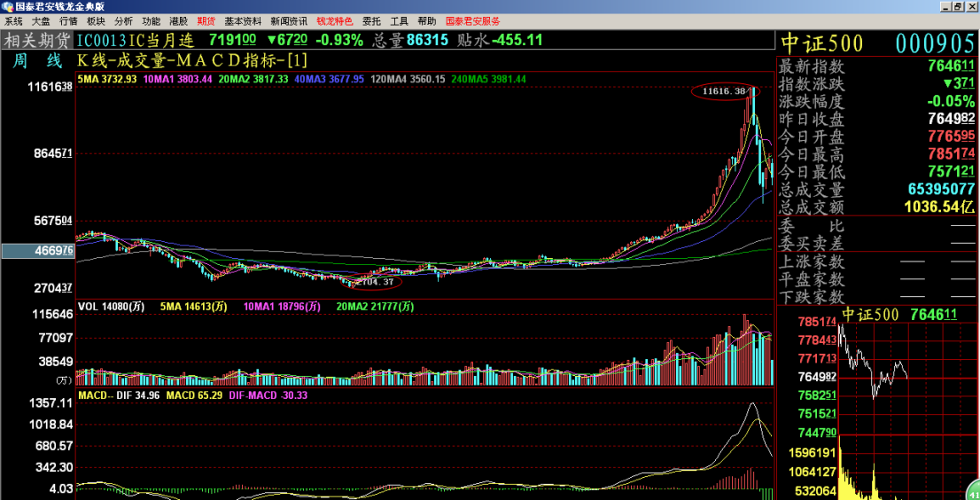Click the index code 000905
Image resolution: width=980 pixels, height=500 pixels.
pyautogui.click(x=935, y=43)
